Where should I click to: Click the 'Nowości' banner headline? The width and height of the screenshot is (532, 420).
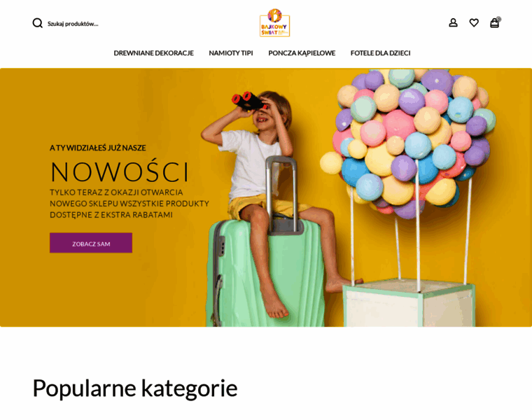pos(120,171)
